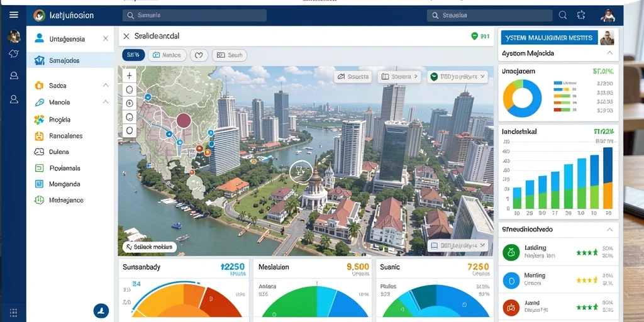Select the Stf% tab pill
This screenshot has width=644, height=322.
click(133, 55)
